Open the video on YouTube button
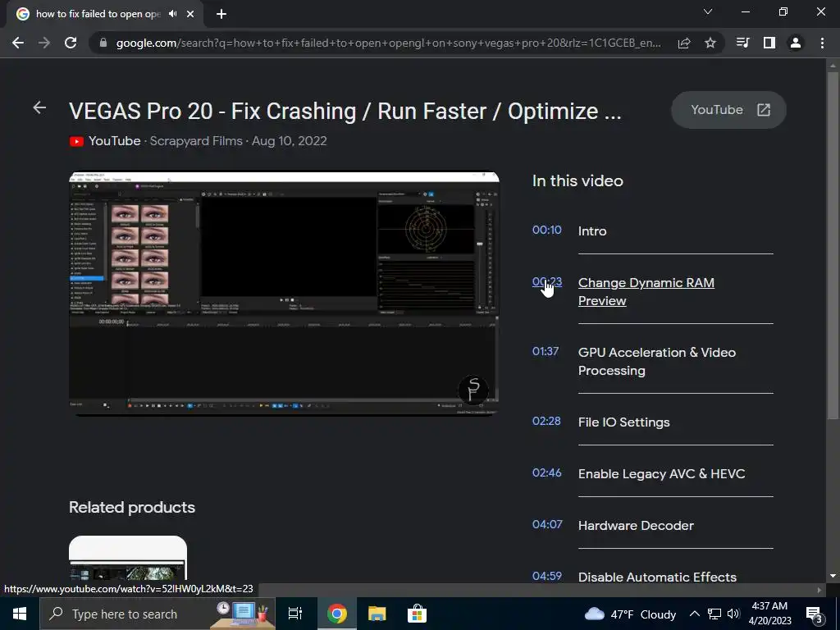The width and height of the screenshot is (840, 630). (x=728, y=110)
